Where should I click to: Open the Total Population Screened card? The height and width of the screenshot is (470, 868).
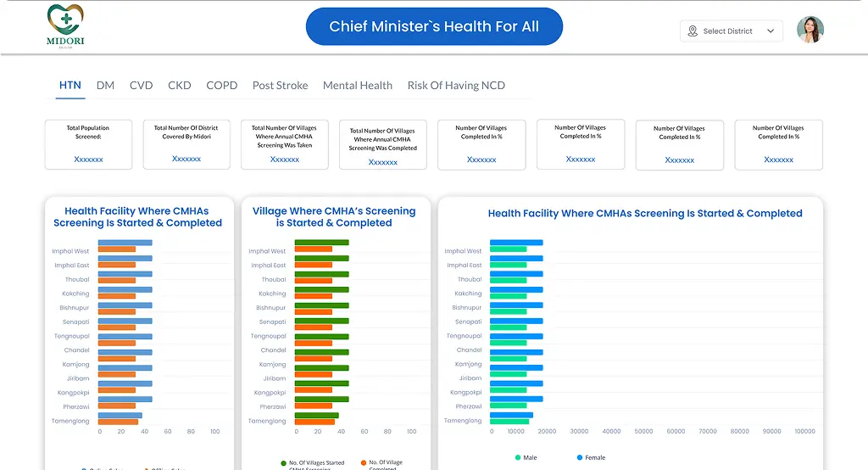click(88, 144)
